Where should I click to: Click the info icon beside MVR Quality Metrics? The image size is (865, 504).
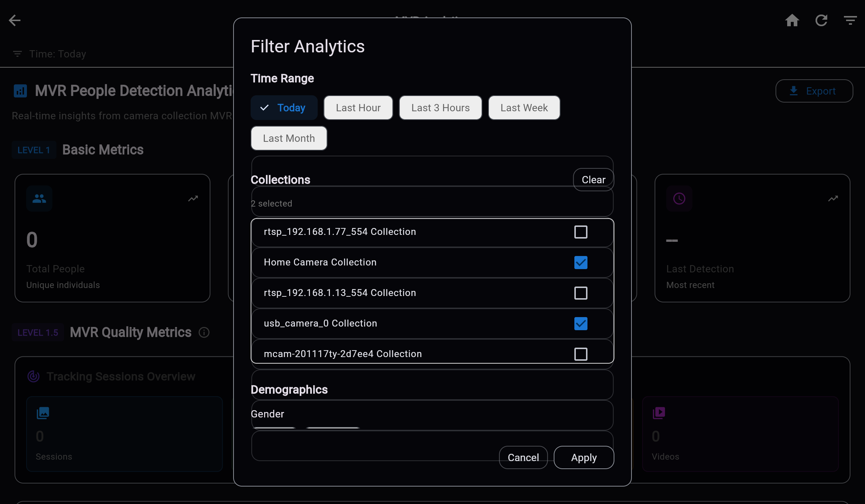click(204, 333)
